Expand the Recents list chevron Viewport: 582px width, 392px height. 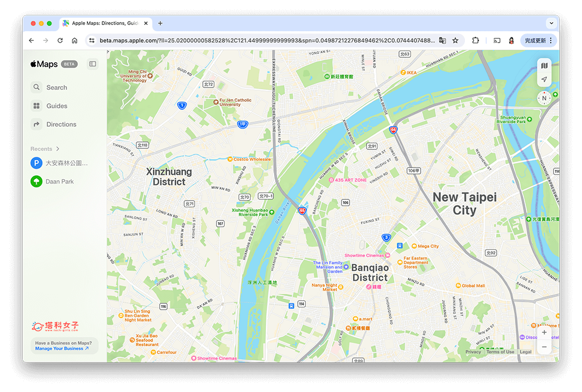(x=57, y=149)
